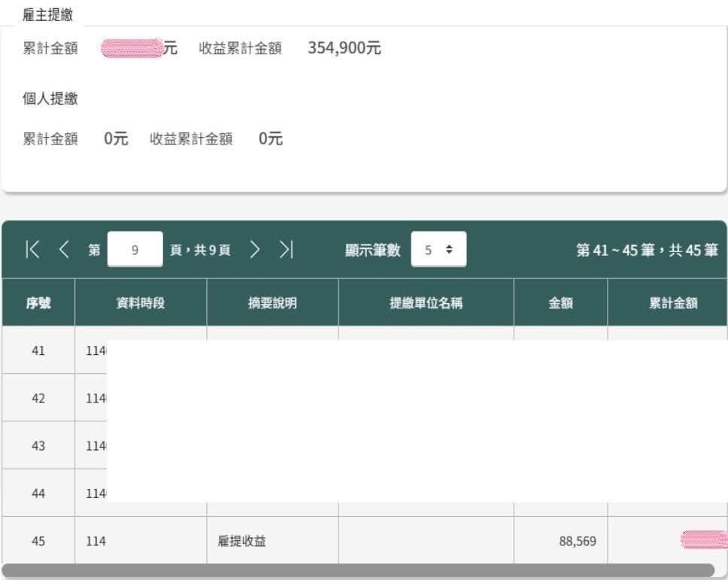The height and width of the screenshot is (580, 728).
Task: Click the 金額 column header
Action: click(x=560, y=303)
